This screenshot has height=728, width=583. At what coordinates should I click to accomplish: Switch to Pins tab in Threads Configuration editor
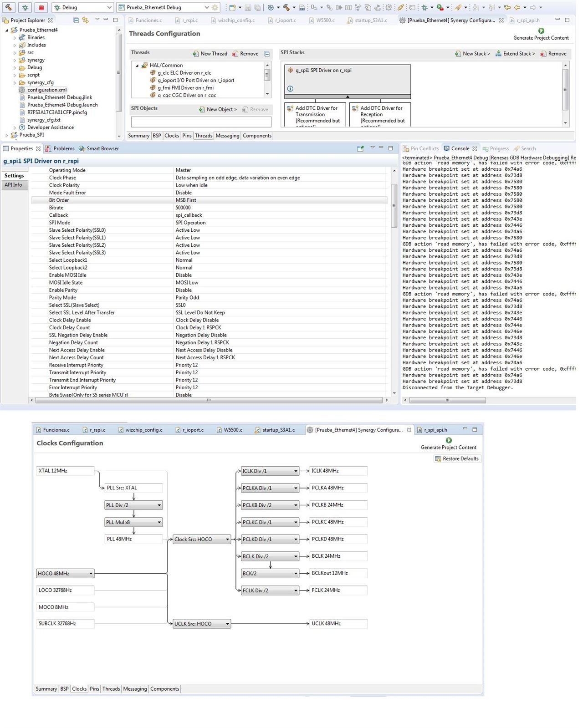coord(187,136)
